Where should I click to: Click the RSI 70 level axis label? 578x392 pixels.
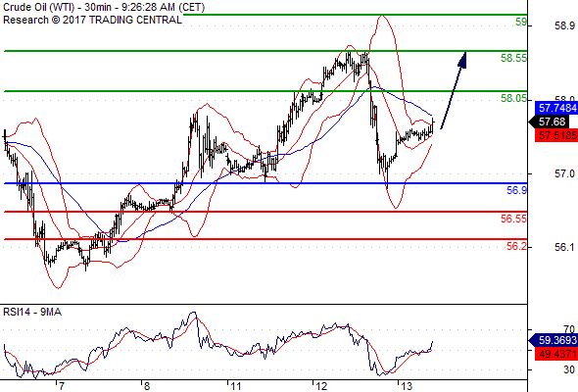click(569, 328)
